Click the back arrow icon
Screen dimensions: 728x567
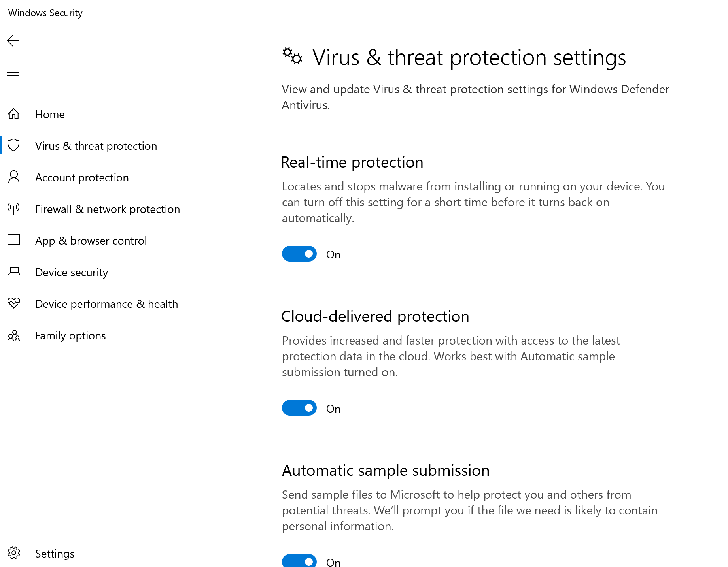13,41
